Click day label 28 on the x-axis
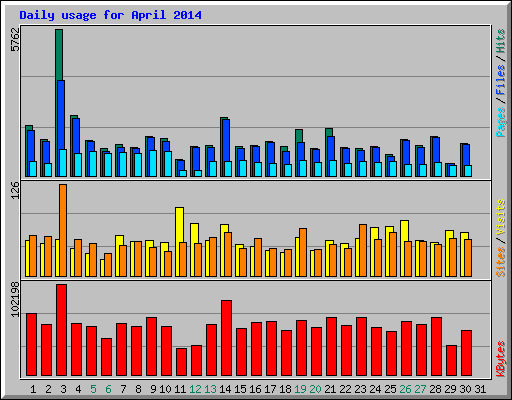Viewport: 512px width, 400px height. [x=435, y=389]
